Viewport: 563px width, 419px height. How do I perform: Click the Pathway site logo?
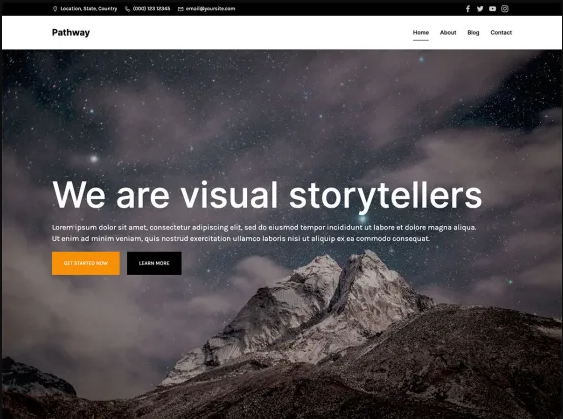[x=71, y=32]
